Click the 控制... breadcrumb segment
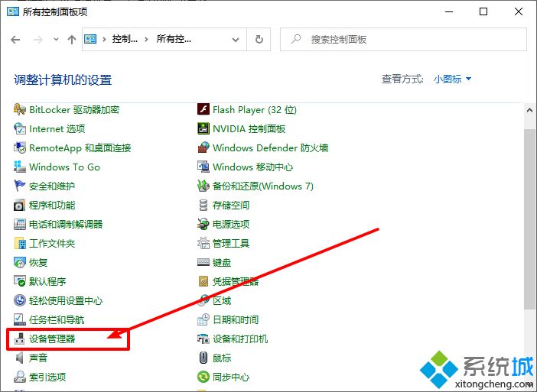The height and width of the screenshot is (392, 537). pyautogui.click(x=125, y=39)
